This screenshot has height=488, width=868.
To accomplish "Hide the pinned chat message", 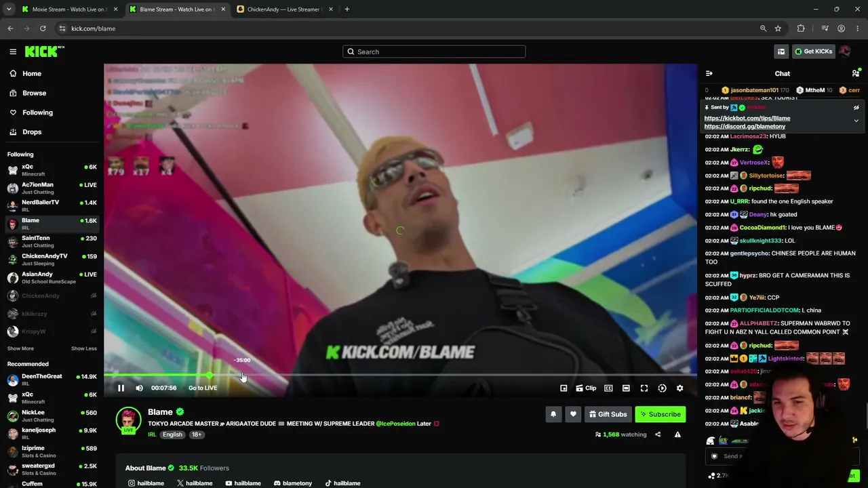I will coord(856,108).
